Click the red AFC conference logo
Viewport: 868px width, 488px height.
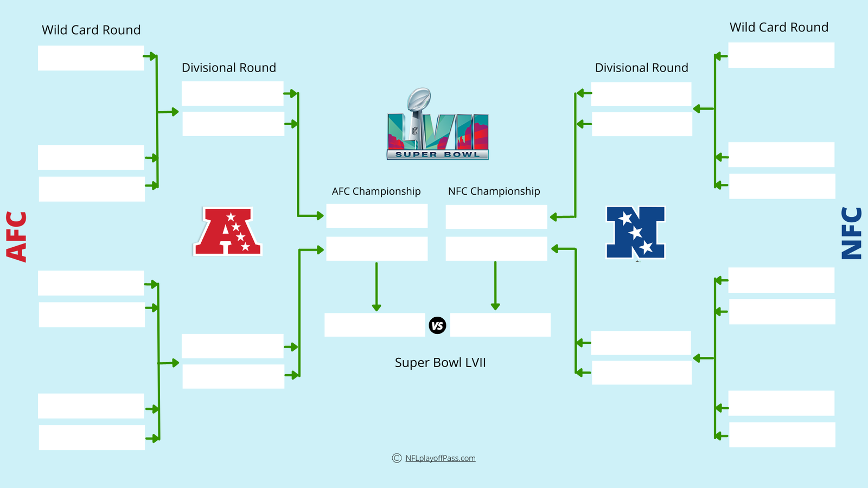coord(228,231)
